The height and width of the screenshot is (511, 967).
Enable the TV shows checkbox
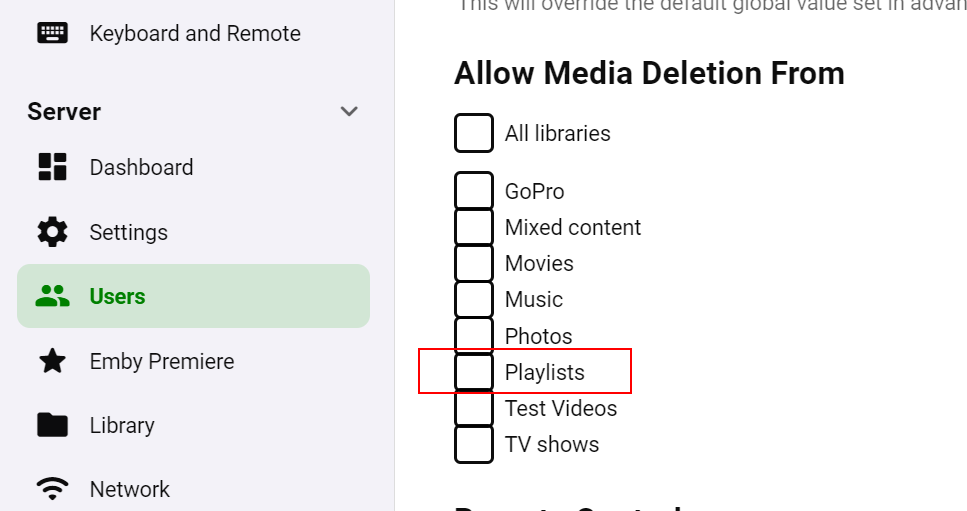(474, 444)
